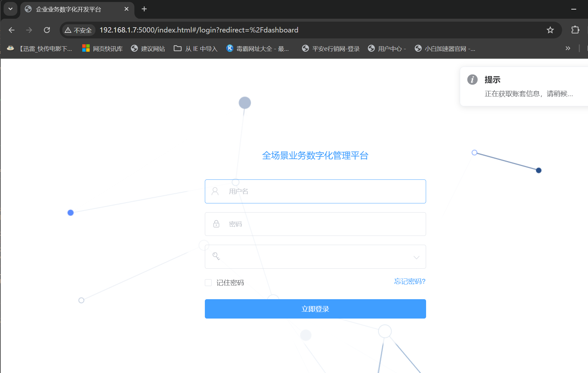This screenshot has width=588, height=373.
Task: Open the tab search chevron at top left
Action: click(10, 9)
